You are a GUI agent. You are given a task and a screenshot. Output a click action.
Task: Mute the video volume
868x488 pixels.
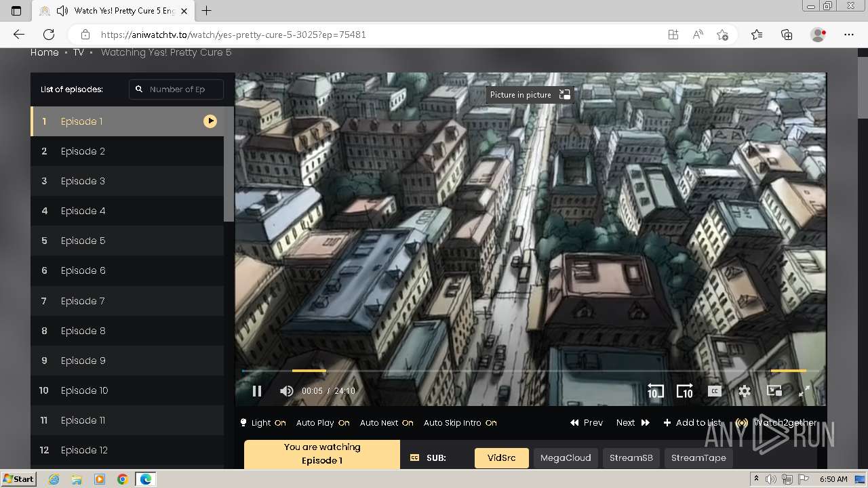[287, 391]
